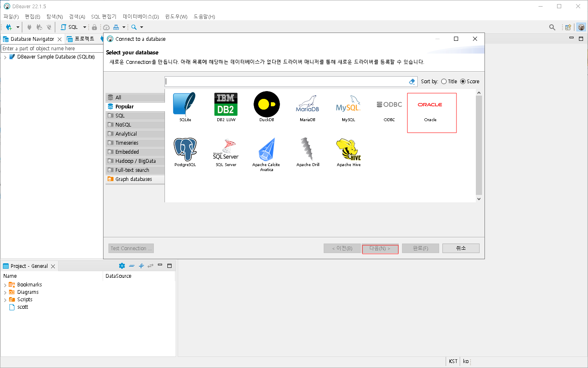This screenshot has width=588, height=368.
Task: Open the dashboard gauge toolbar icon
Action: [x=106, y=27]
